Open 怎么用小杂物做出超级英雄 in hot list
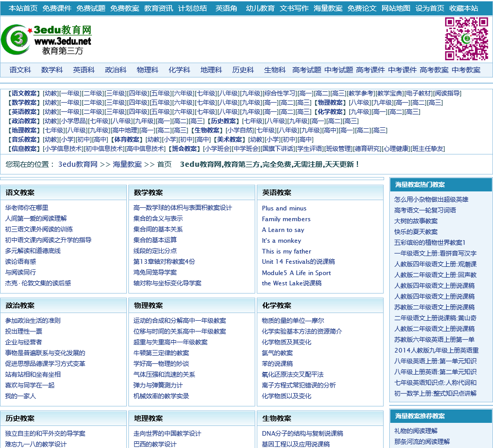 [431, 200]
